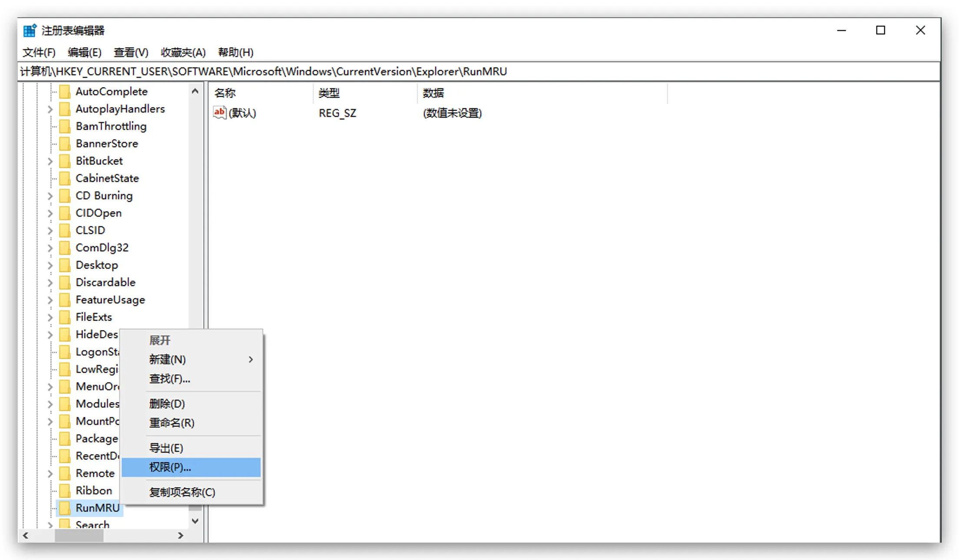Choose 导出(E) in the context menu

click(x=191, y=448)
